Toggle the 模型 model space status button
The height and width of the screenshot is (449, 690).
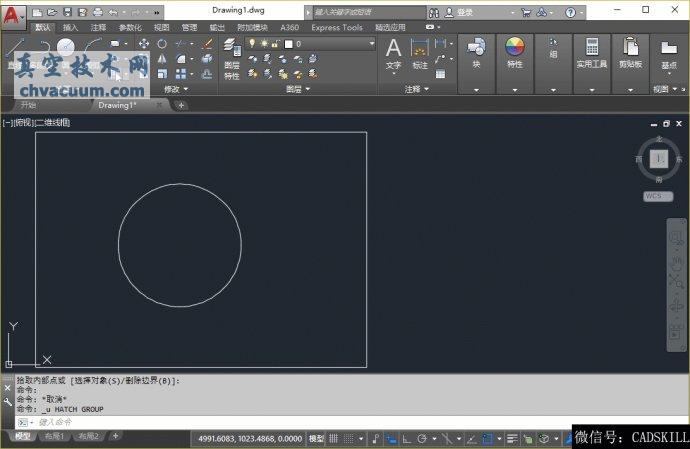click(x=316, y=438)
